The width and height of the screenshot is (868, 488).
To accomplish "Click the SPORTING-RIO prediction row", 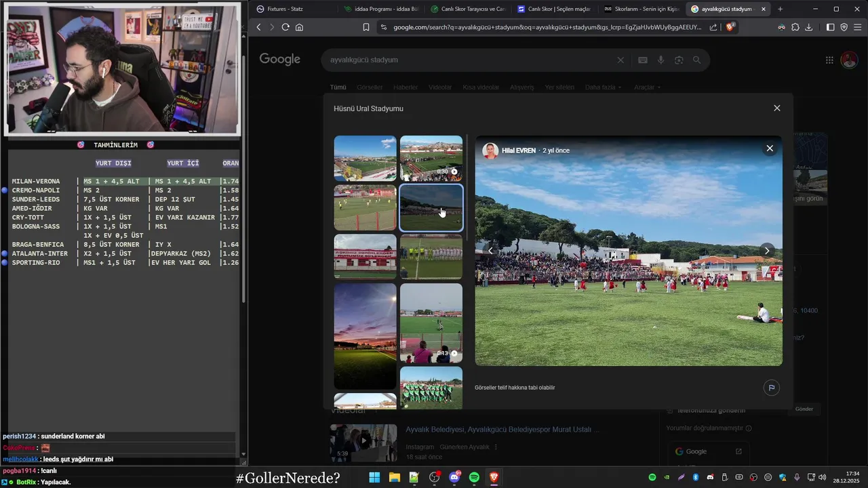I will (125, 263).
